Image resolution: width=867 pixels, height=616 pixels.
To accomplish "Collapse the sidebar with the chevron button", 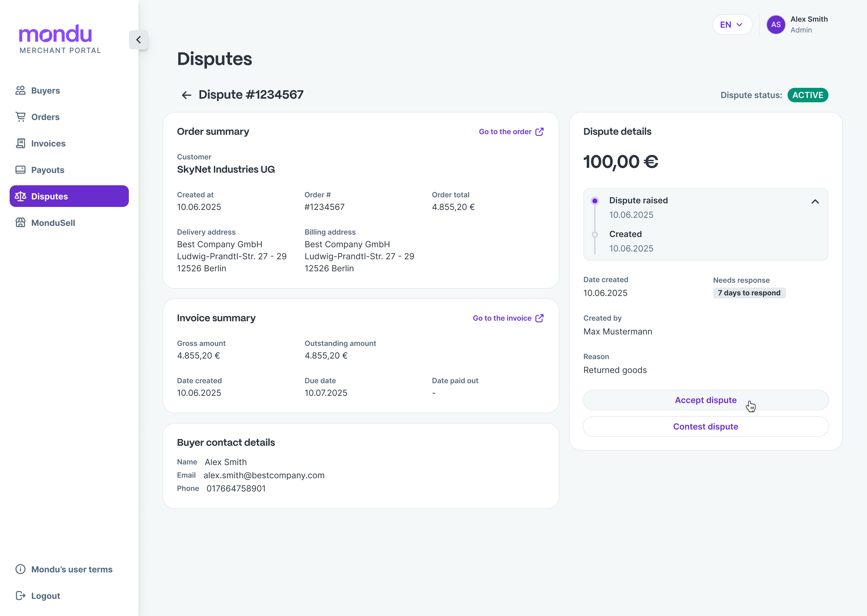I will 138,40.
